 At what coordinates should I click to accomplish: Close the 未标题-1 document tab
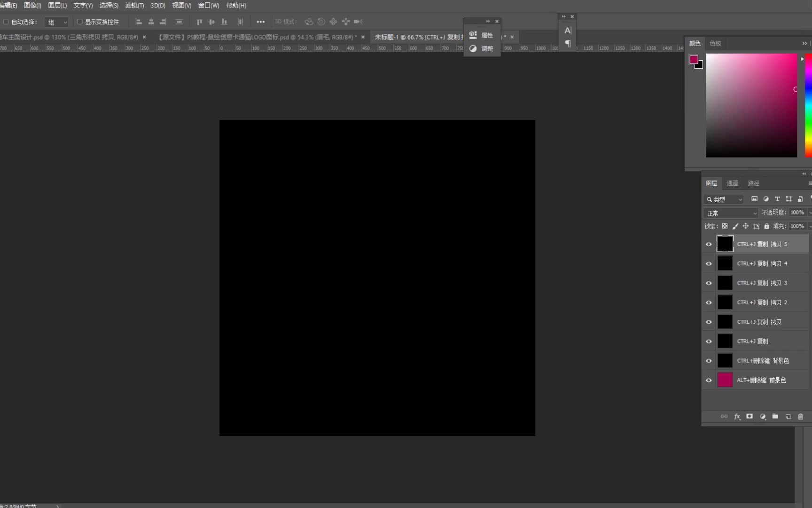tap(512, 37)
